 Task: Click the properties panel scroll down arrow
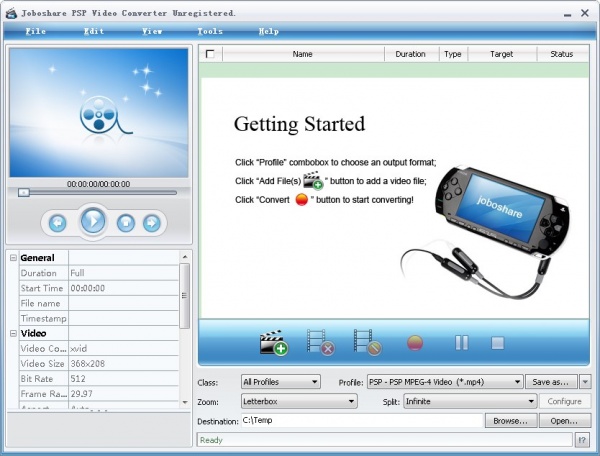pyautogui.click(x=185, y=402)
